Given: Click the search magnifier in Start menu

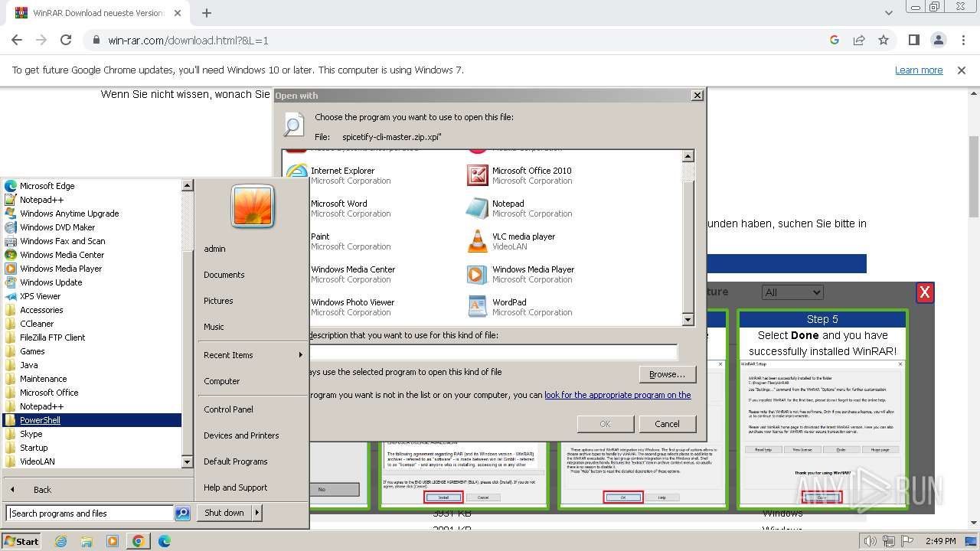Looking at the screenshot, I should (182, 514).
